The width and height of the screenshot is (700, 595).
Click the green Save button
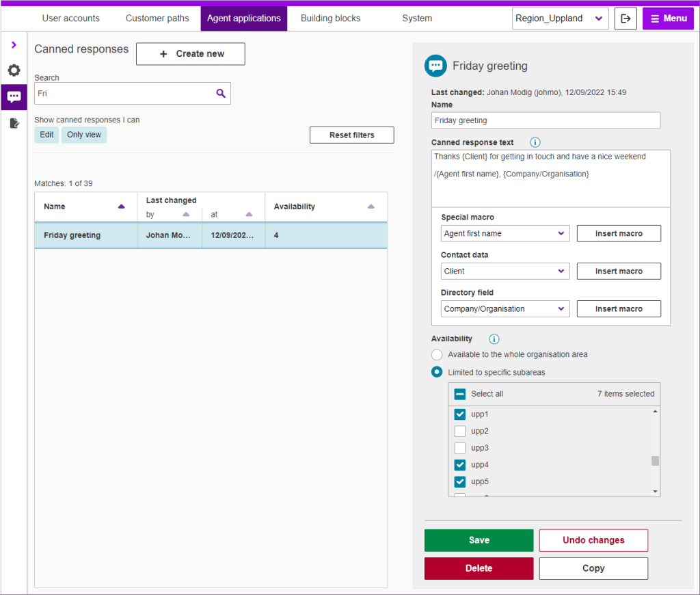479,540
